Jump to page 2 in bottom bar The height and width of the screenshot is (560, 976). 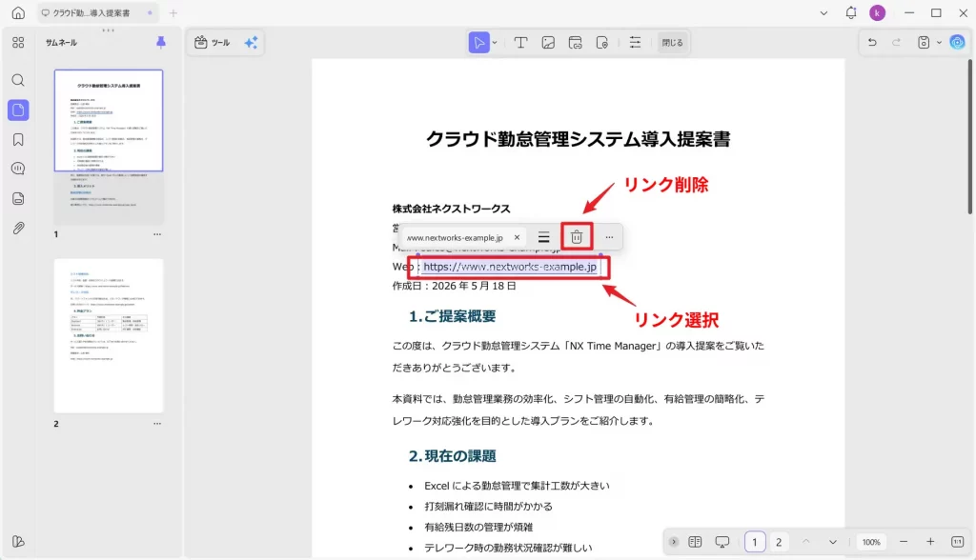(x=778, y=542)
